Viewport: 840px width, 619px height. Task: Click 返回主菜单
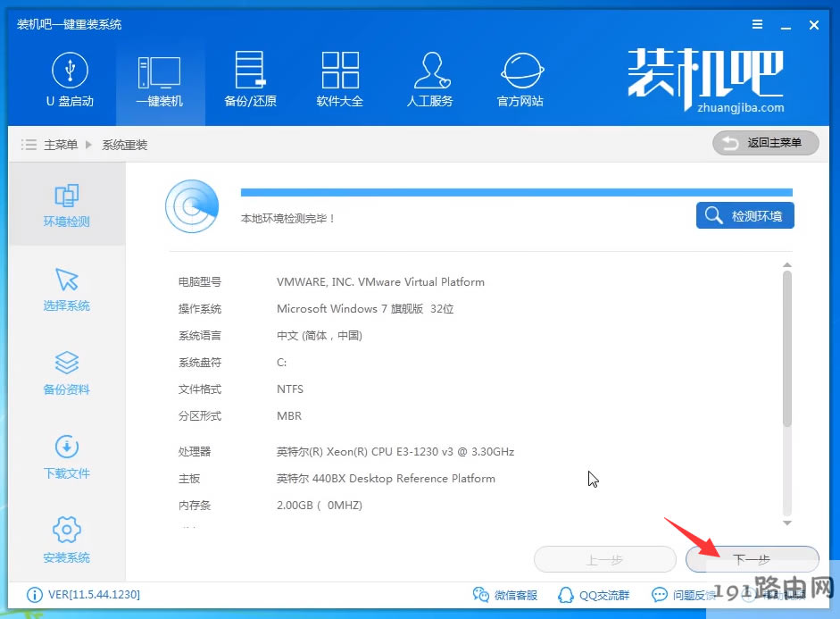point(765,143)
